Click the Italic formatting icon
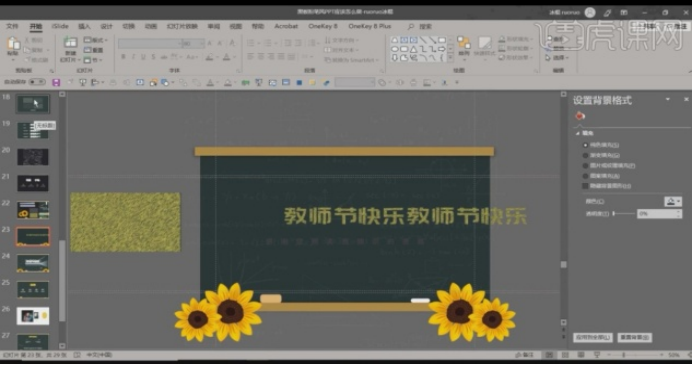The width and height of the screenshot is (692, 365). pos(133,57)
